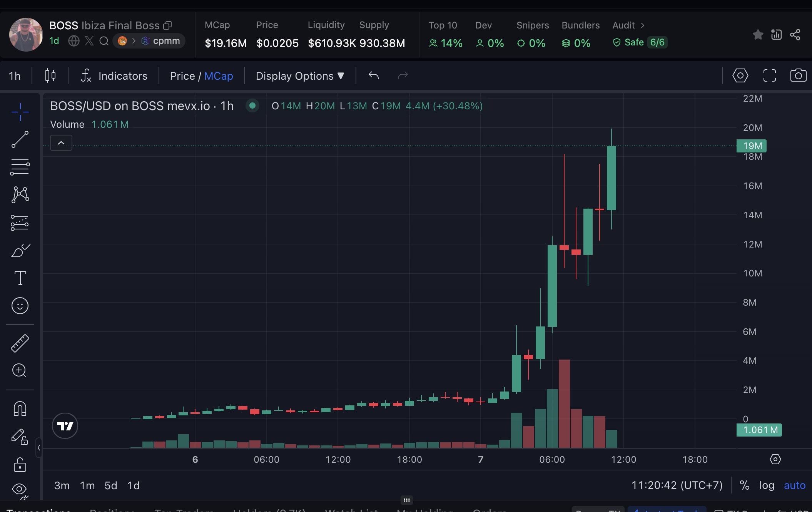Click the TradingView logo badge
812x512 pixels.
coord(65,426)
